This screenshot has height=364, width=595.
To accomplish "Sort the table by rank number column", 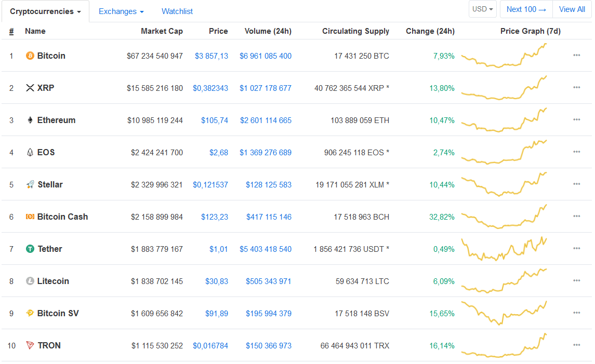I will pyautogui.click(x=11, y=32).
